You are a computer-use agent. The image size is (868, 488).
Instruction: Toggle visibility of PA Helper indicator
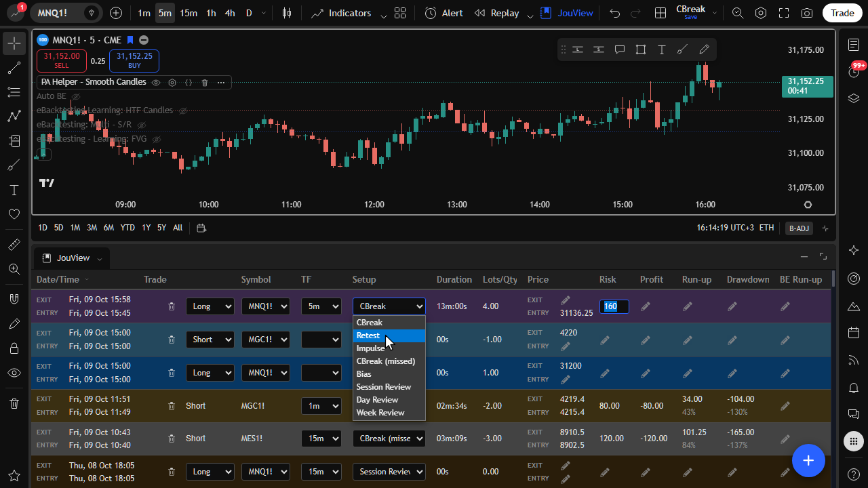tap(156, 83)
